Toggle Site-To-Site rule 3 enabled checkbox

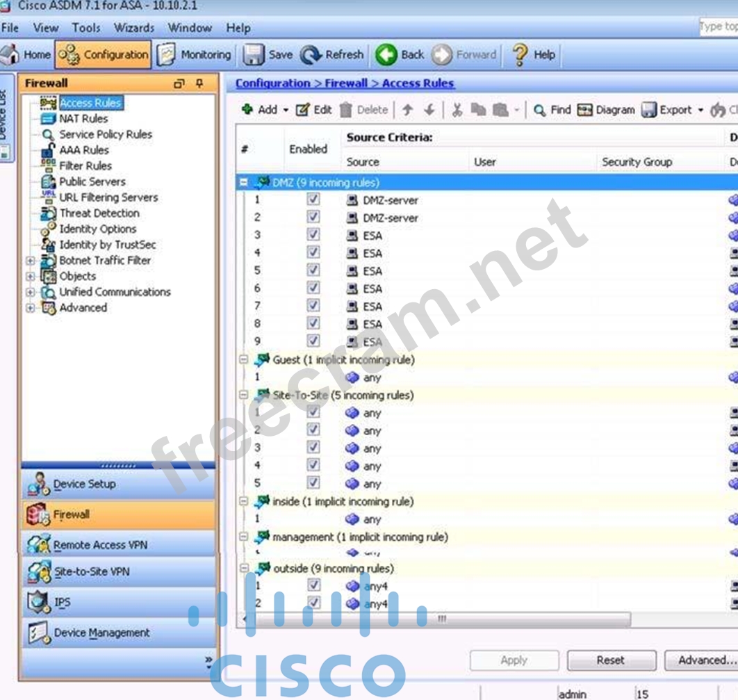(x=313, y=448)
